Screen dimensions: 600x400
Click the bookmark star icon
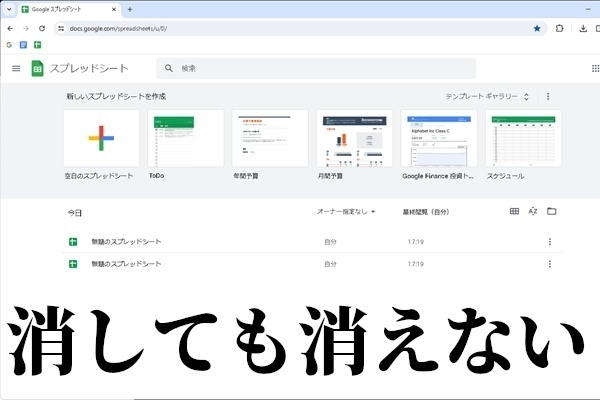click(x=537, y=28)
